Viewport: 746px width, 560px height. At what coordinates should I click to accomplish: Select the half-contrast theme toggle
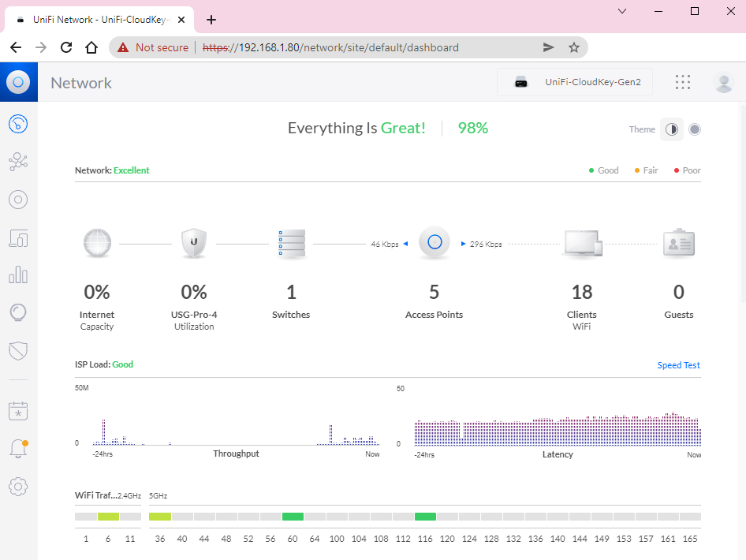pyautogui.click(x=671, y=129)
